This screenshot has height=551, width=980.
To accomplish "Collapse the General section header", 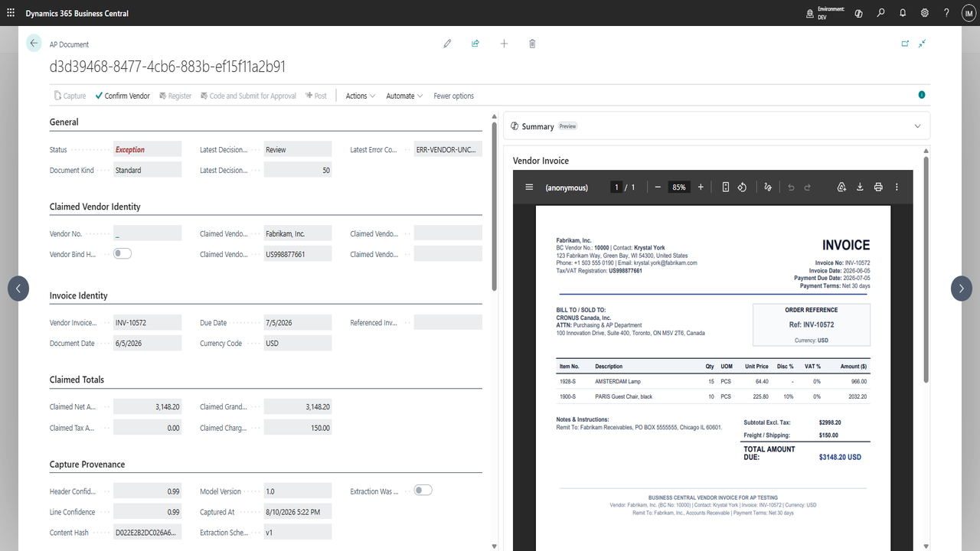I will point(64,122).
